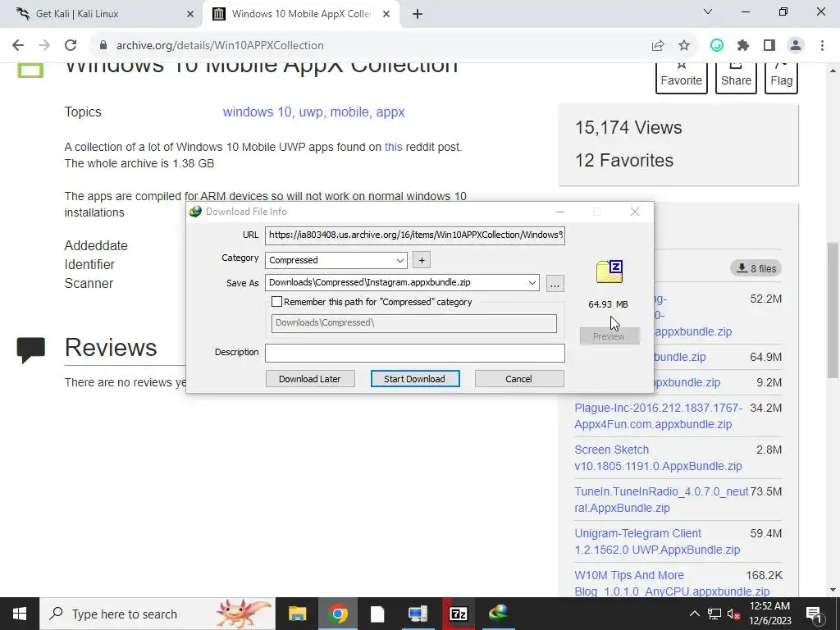
Task: Open the Plague-Inc appxbundle.zip link
Action: [x=659, y=416]
